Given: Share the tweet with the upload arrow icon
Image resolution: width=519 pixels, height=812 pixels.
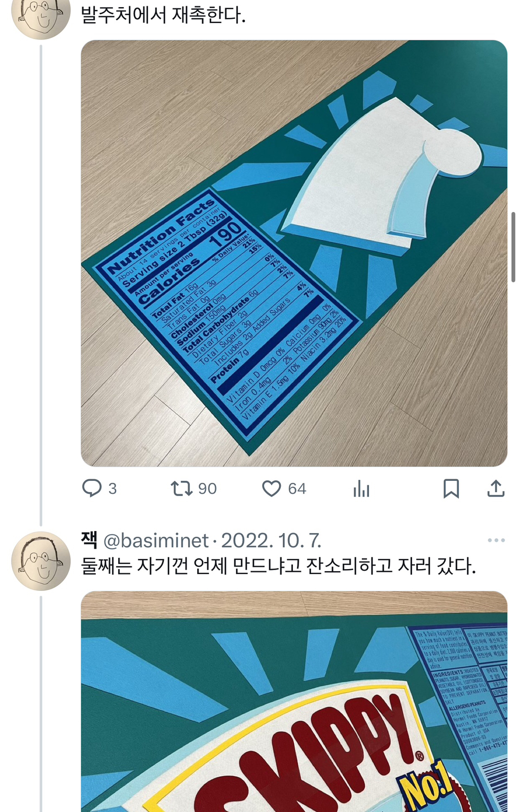Looking at the screenshot, I should (496, 488).
